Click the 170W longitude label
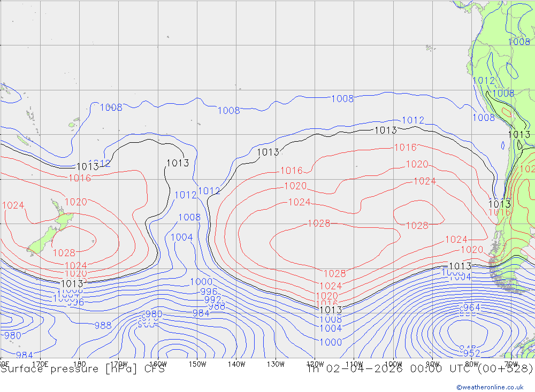This screenshot has width=535, height=392. 119,364
